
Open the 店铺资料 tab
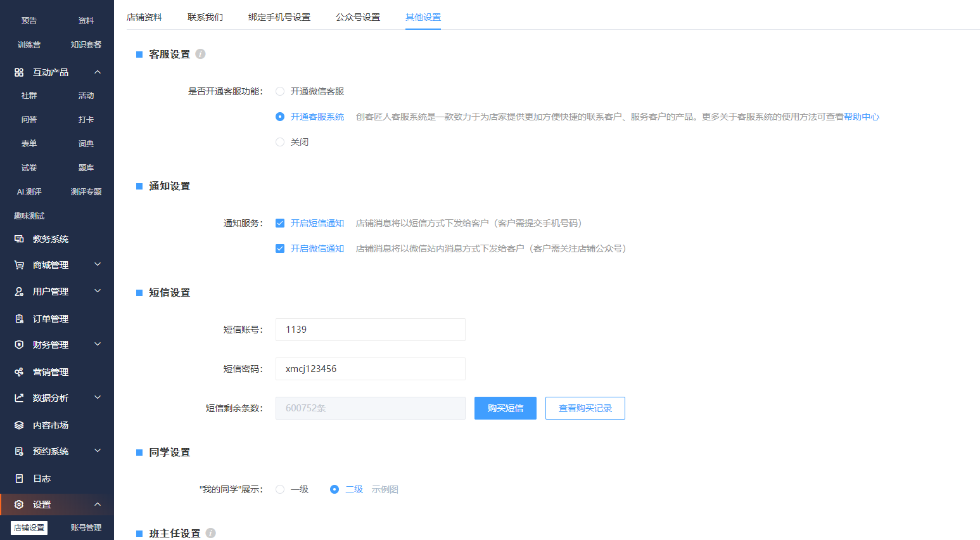click(144, 17)
